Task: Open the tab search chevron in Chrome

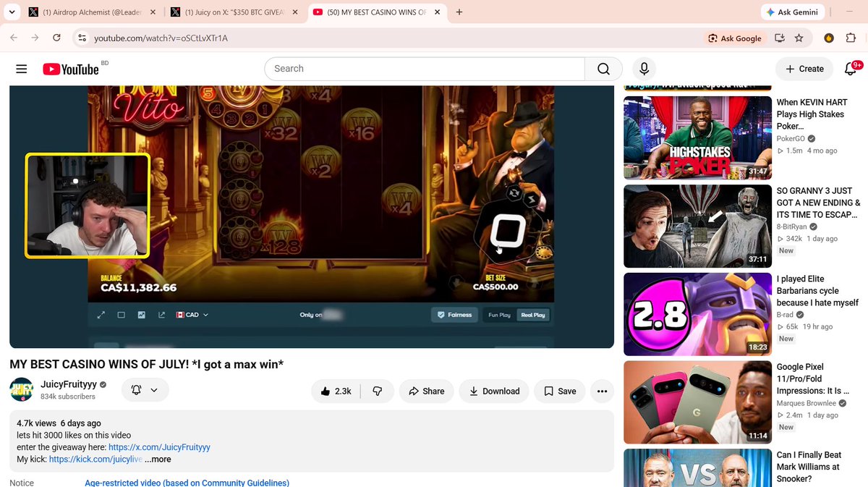Action: coord(11,12)
